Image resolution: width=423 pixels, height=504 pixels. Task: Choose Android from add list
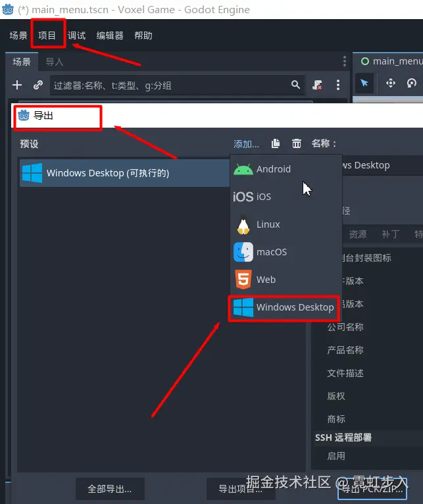[x=286, y=169]
